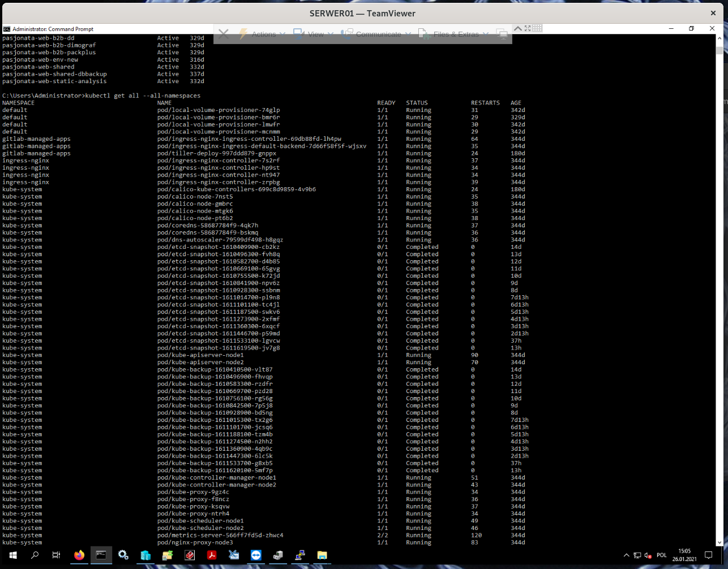Click the pod/ingress-nginx-ingress-default-backend-7d66f58f5f-wjsxv entry

[x=262, y=146]
